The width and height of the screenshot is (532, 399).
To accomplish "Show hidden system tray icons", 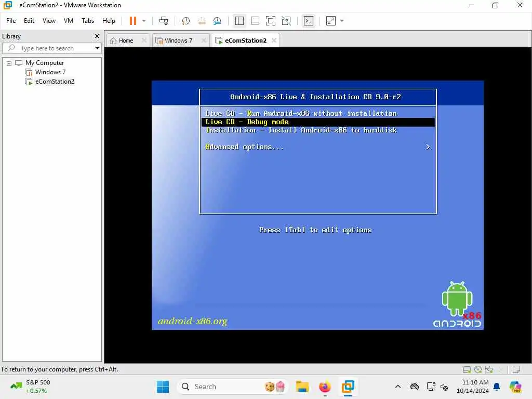I will coord(398,387).
